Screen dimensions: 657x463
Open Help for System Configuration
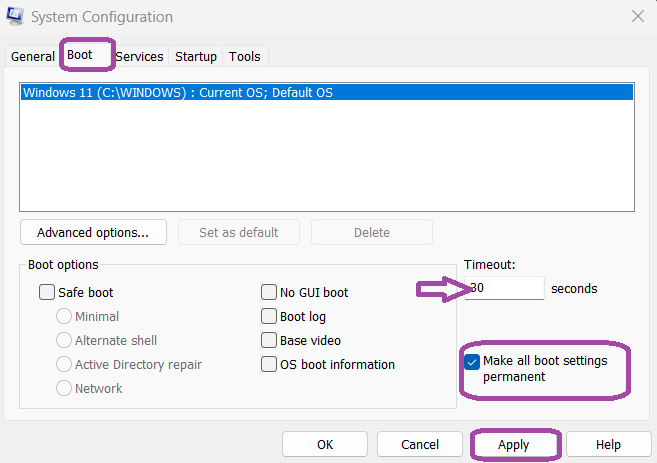(x=608, y=444)
